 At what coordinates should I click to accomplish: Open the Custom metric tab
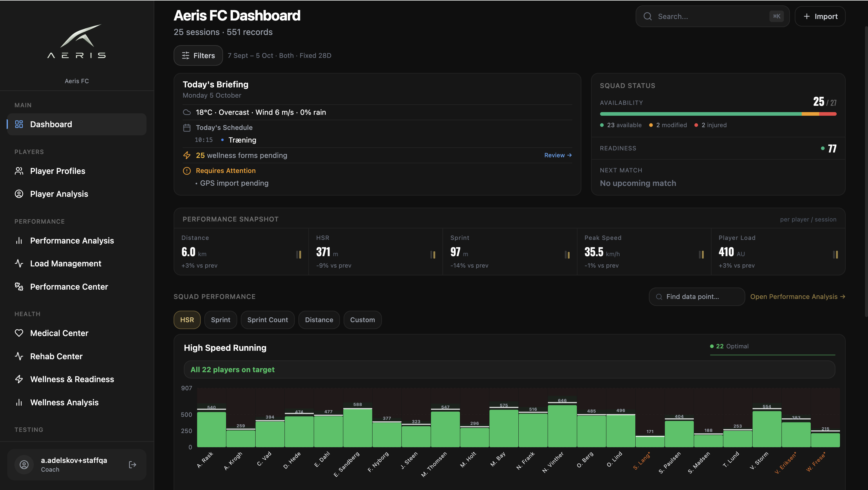pos(363,320)
